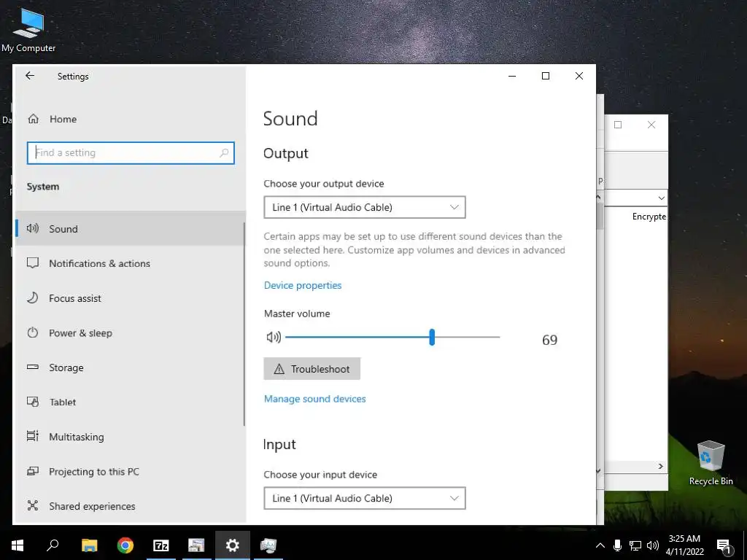Open the Action Center notifications icon

point(724,546)
